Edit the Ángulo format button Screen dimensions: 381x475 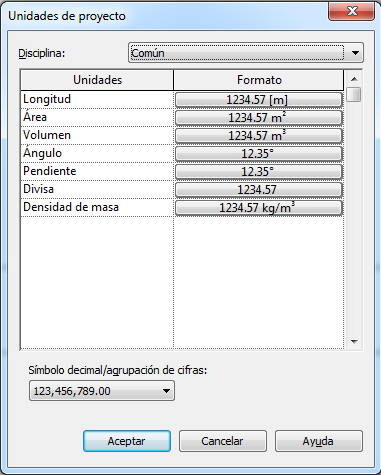point(259,154)
